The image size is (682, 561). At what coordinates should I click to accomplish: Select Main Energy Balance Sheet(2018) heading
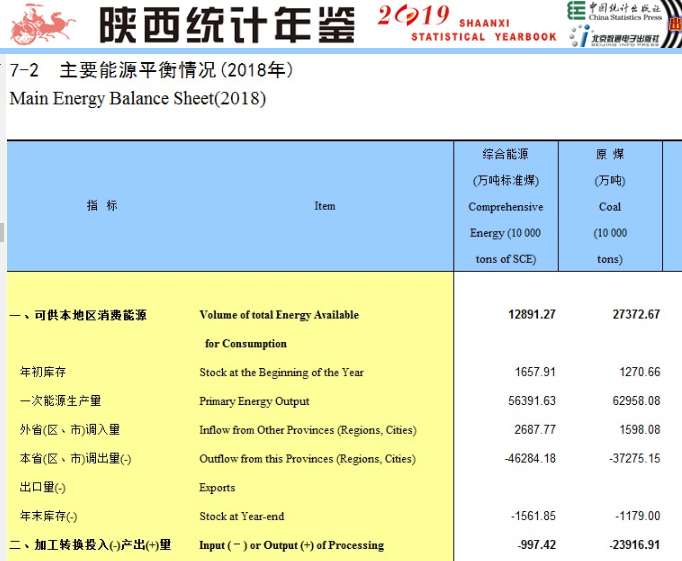(x=137, y=98)
